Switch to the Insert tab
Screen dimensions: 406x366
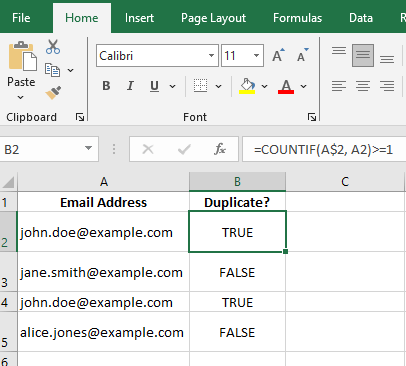pyautogui.click(x=139, y=18)
